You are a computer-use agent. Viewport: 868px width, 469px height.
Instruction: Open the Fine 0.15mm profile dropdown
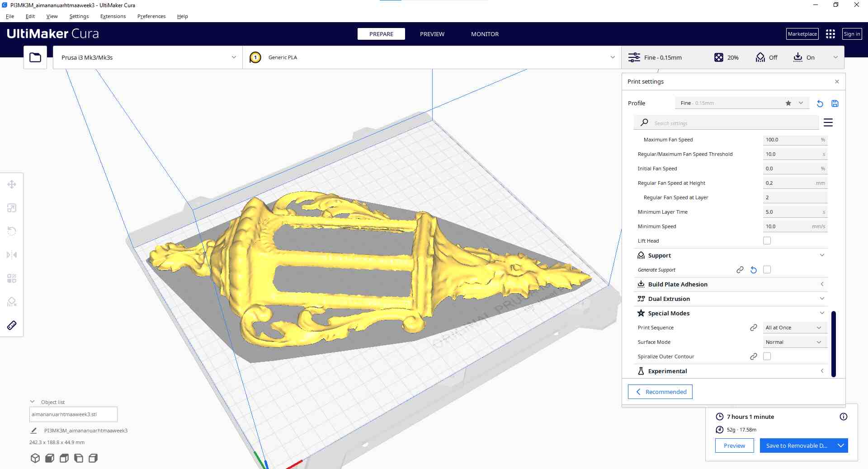[742, 103]
